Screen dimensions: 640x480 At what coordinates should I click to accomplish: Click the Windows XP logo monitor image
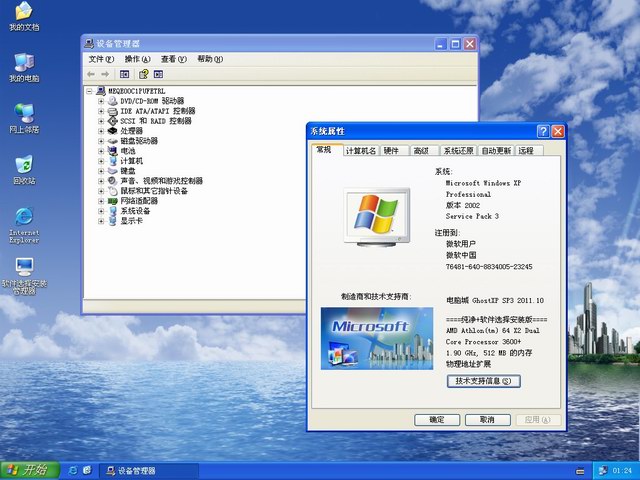click(377, 217)
